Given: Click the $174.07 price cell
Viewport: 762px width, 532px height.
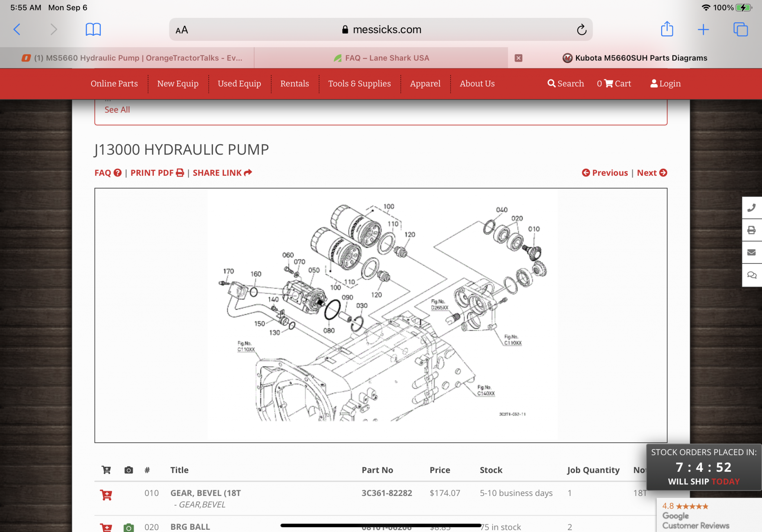Looking at the screenshot, I should click(445, 493).
